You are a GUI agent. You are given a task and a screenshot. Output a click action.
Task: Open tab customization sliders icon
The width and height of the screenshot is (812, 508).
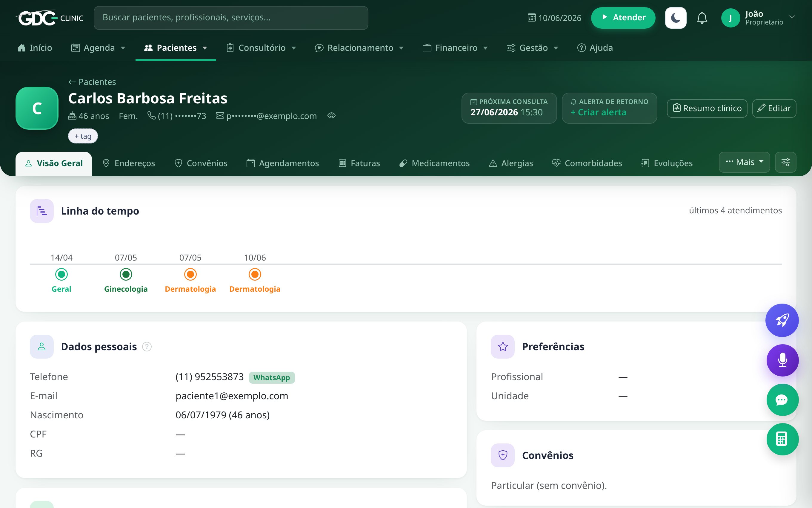pos(785,162)
